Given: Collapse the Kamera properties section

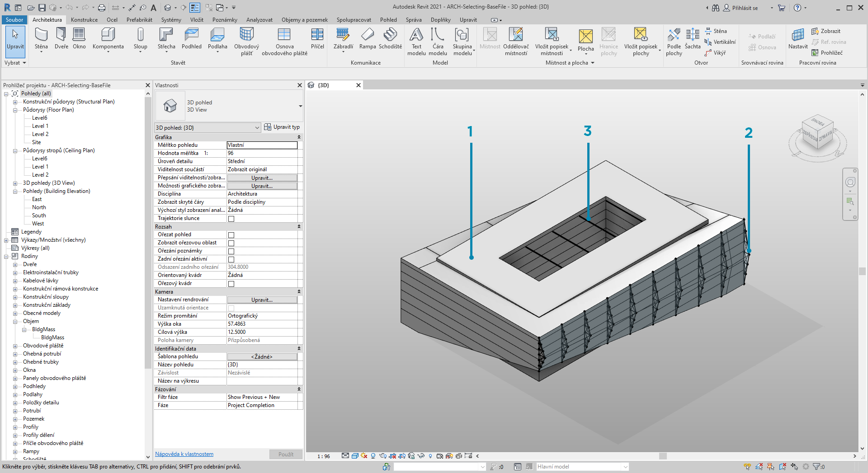Looking at the screenshot, I should point(299,291).
